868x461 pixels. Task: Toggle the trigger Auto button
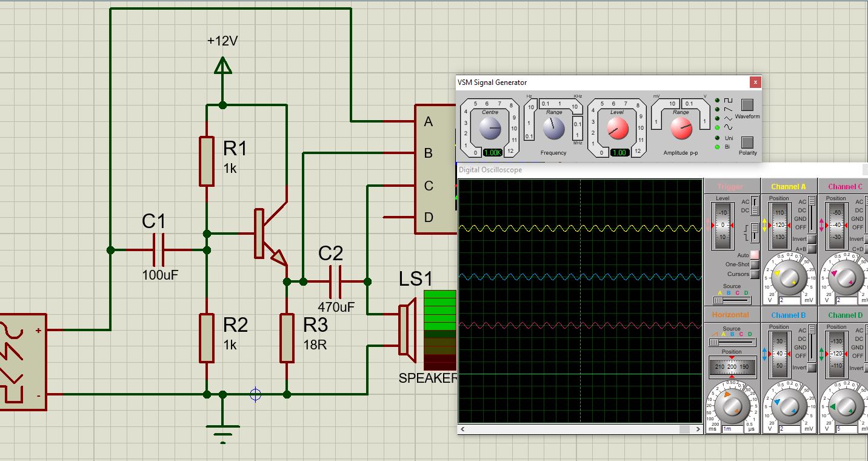[x=755, y=255]
